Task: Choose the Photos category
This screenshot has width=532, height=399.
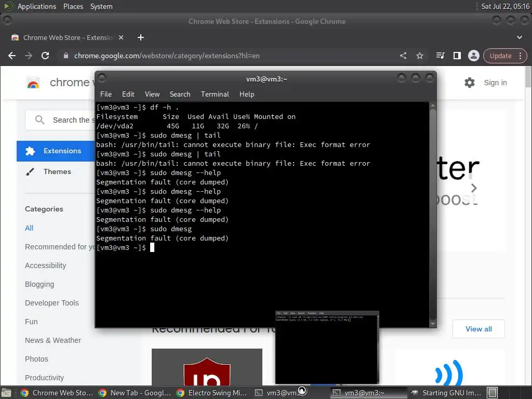Action: [x=37, y=358]
